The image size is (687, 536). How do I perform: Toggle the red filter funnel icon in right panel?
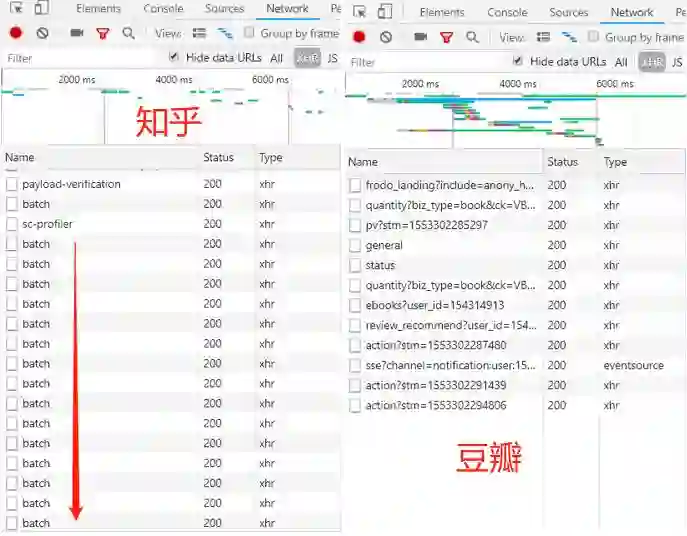[446, 38]
